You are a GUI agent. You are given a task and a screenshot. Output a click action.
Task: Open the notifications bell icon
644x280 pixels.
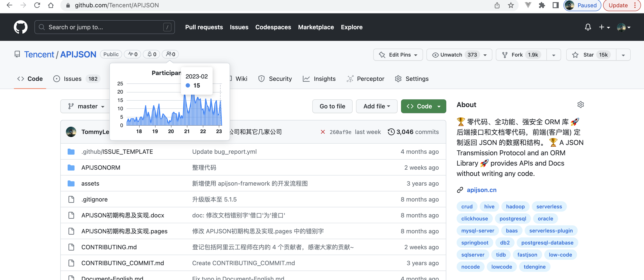(x=588, y=27)
